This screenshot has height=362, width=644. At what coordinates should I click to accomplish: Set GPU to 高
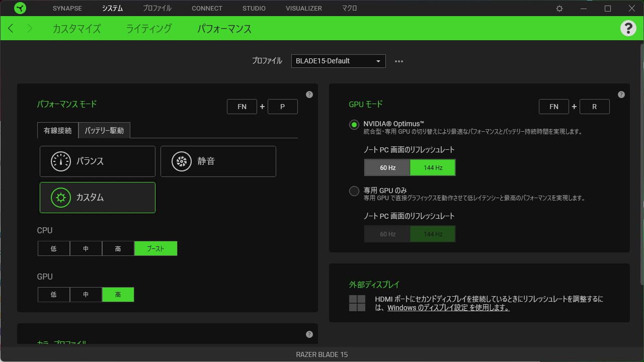(x=118, y=295)
